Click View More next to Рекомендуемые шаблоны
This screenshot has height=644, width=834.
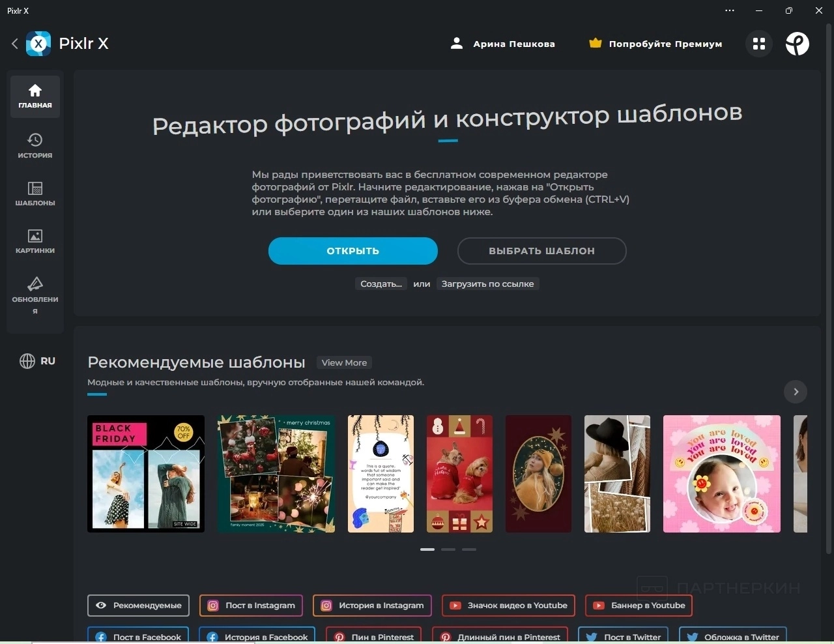pos(344,362)
